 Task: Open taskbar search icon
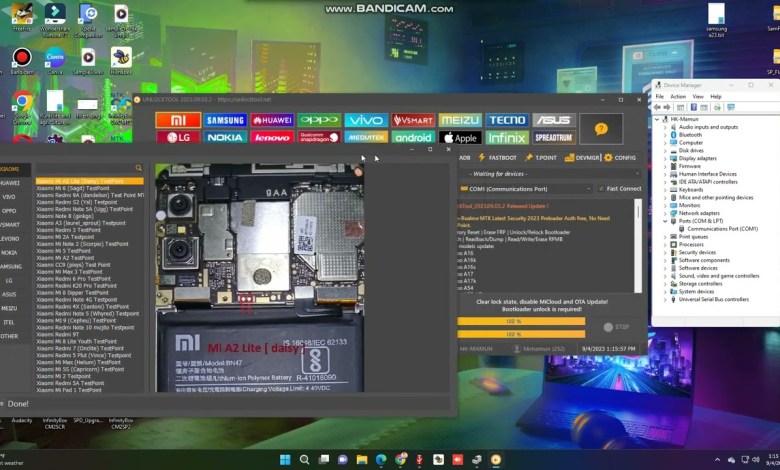(x=304, y=460)
